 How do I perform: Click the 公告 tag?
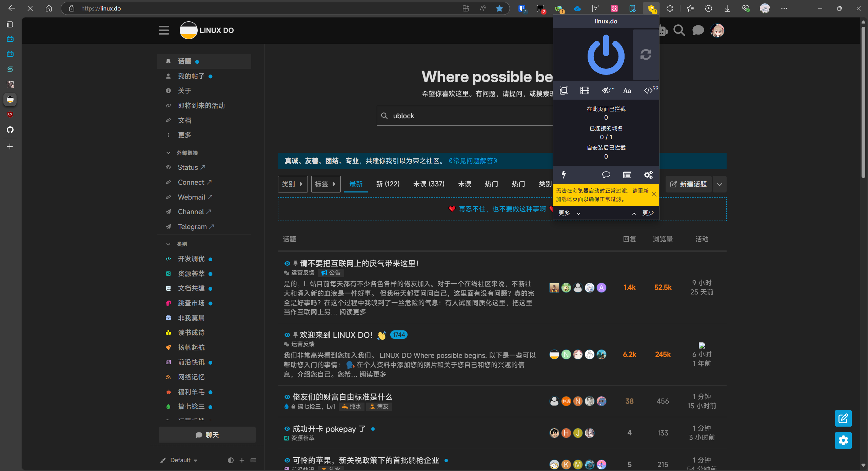(x=331, y=273)
